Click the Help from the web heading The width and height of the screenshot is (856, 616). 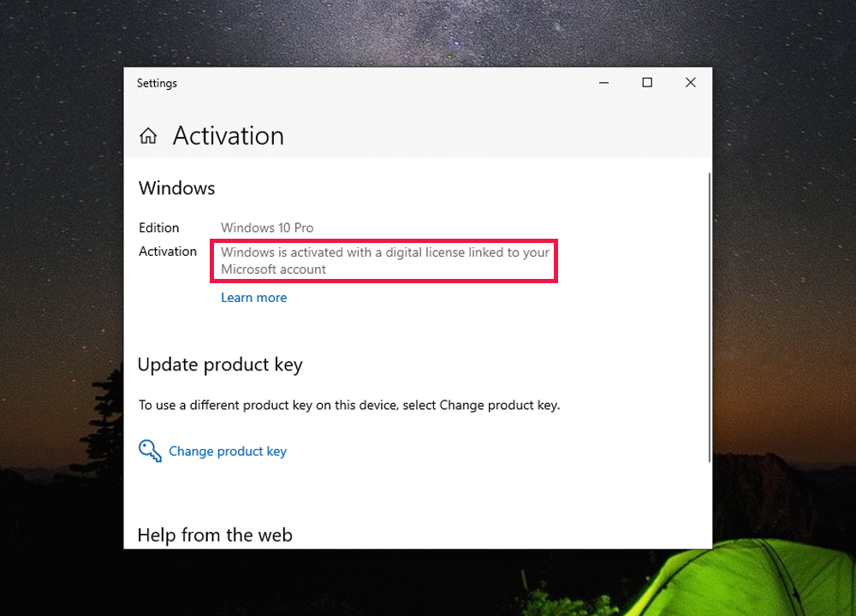pyautogui.click(x=215, y=535)
